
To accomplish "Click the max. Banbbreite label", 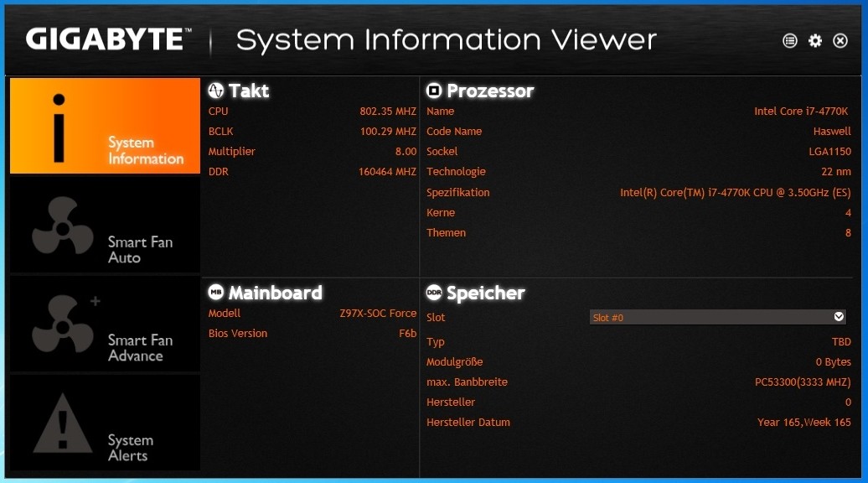I will (x=467, y=382).
